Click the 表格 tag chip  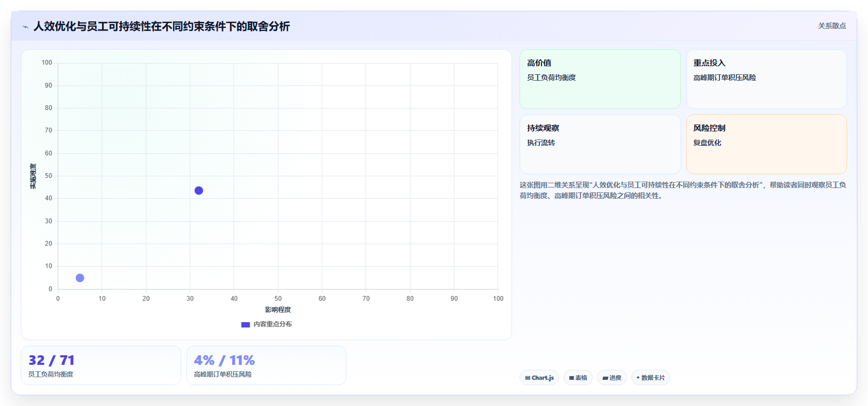click(578, 378)
